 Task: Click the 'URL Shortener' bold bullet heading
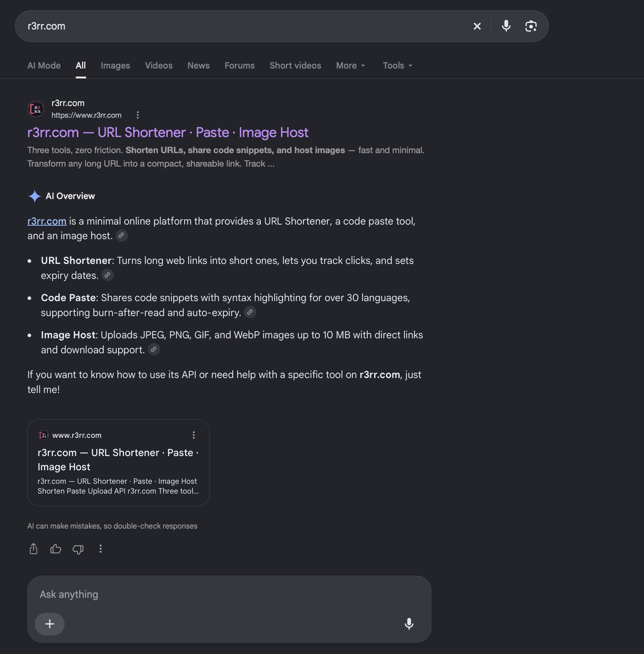(x=76, y=261)
